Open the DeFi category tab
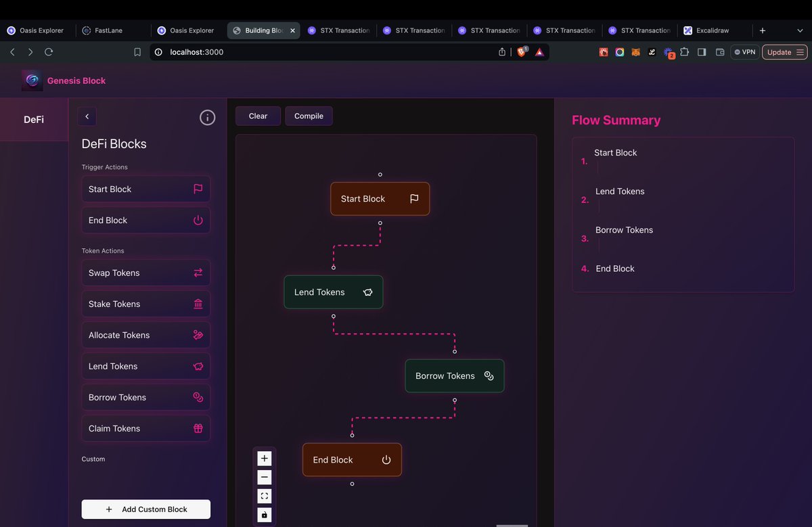Image resolution: width=812 pixels, height=527 pixels. click(34, 119)
